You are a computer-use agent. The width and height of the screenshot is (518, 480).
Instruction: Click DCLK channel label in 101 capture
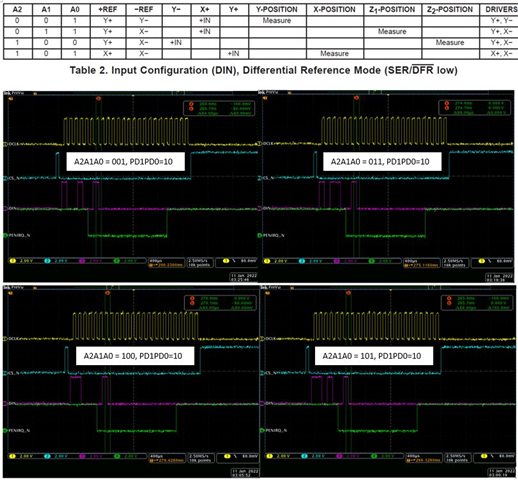tap(270, 339)
